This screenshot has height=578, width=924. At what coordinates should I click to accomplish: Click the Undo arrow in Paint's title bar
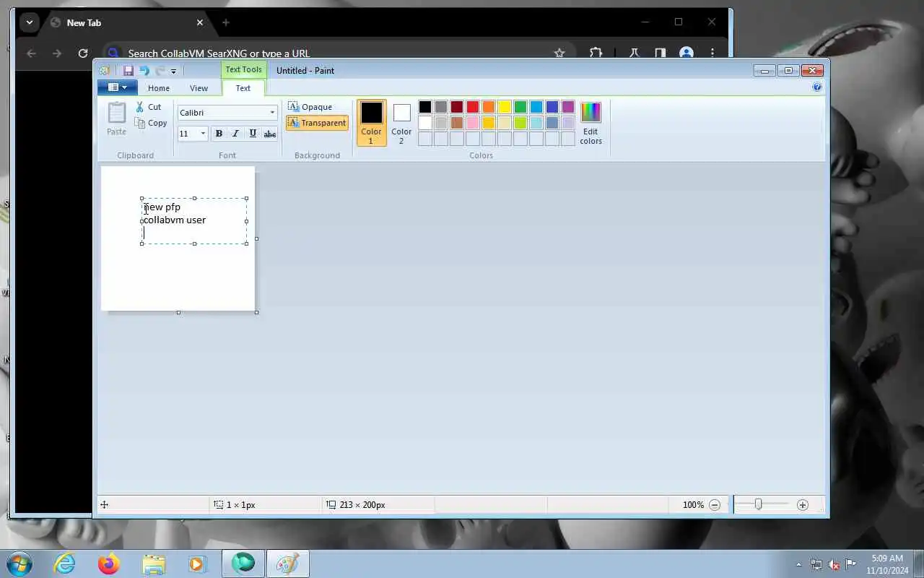pyautogui.click(x=144, y=71)
